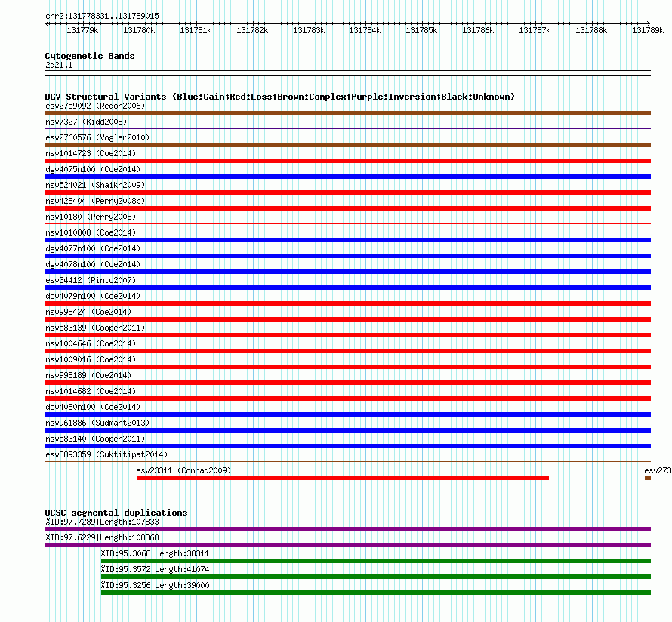This screenshot has height=622, width=672.
Task: Click the 131780k ruler position marker
Action: 139,30
